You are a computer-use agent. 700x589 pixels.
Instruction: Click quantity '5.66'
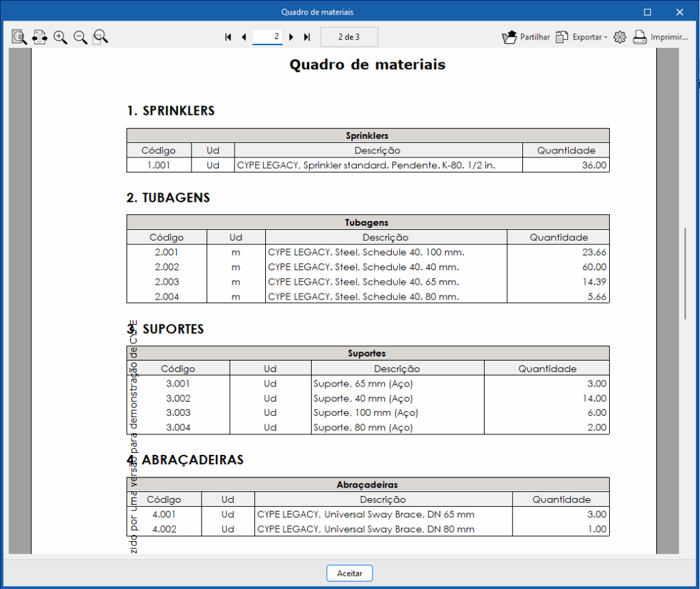click(x=597, y=297)
